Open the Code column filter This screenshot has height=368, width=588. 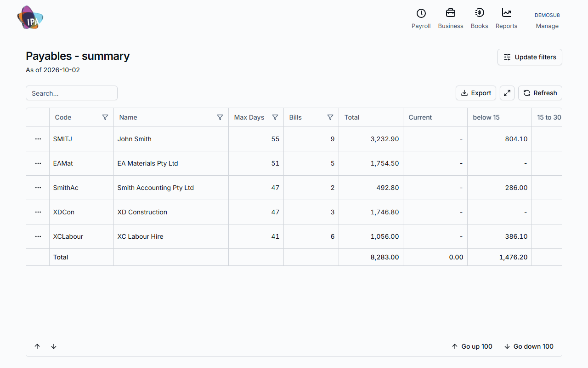[105, 117]
